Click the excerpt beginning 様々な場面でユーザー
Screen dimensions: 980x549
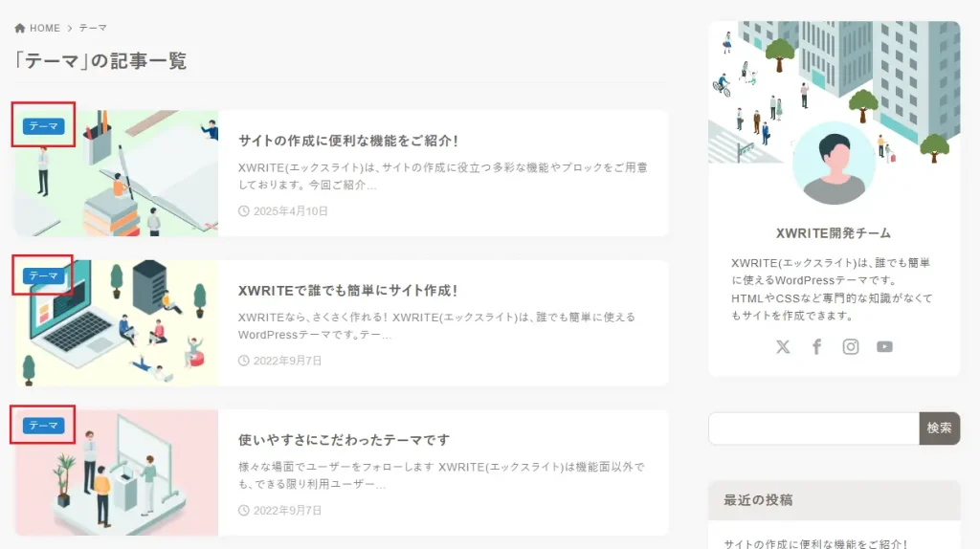tap(441, 475)
